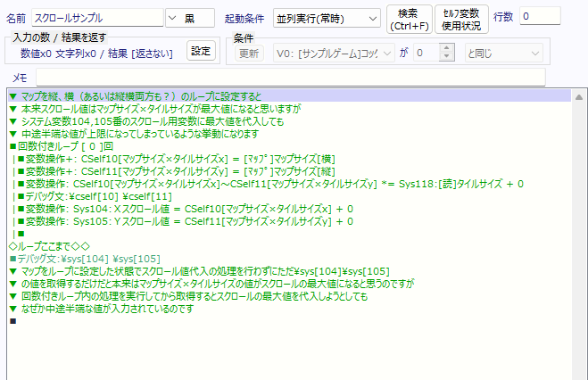The height and width of the screenshot is (380, 588).
Task: Click the 更新 condition update button
Action: click(249, 54)
